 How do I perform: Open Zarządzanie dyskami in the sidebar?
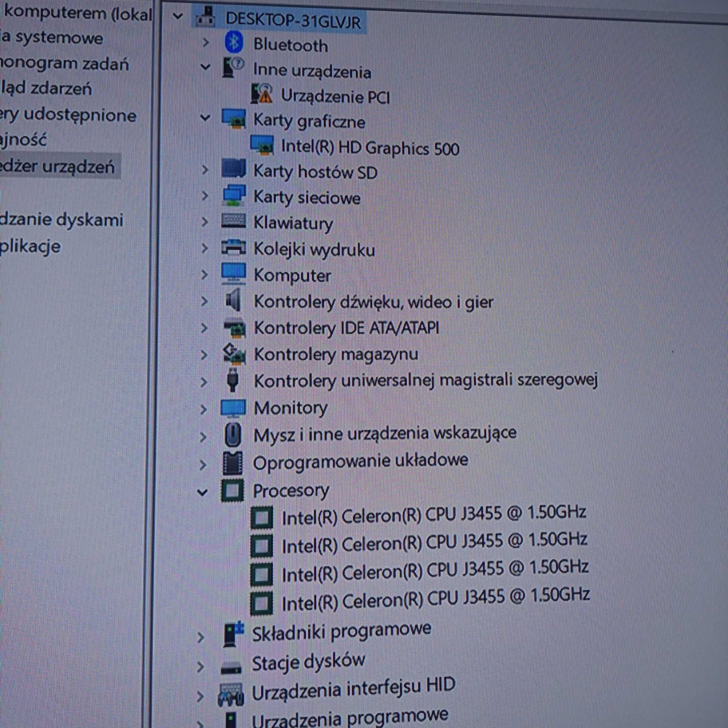[x=61, y=220]
